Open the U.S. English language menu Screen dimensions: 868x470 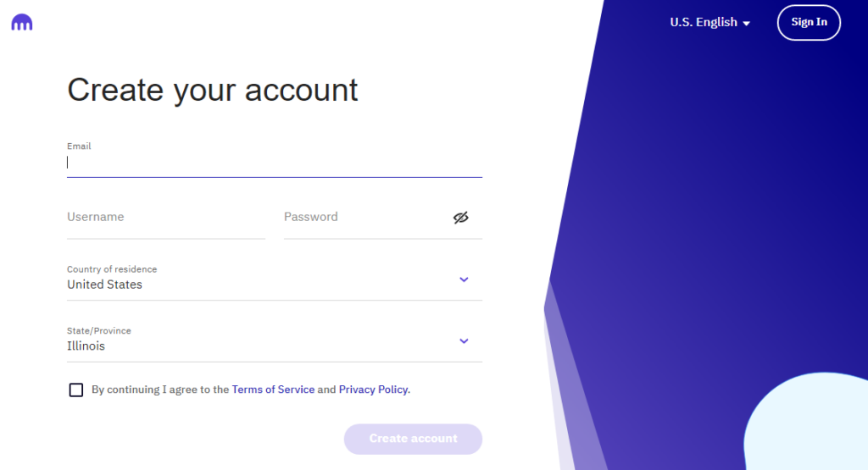[x=704, y=23]
